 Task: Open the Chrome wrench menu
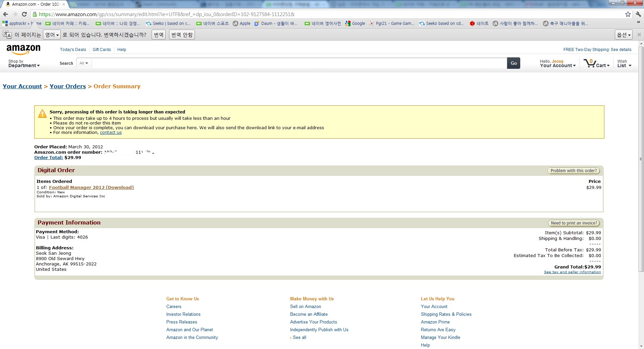point(638,14)
